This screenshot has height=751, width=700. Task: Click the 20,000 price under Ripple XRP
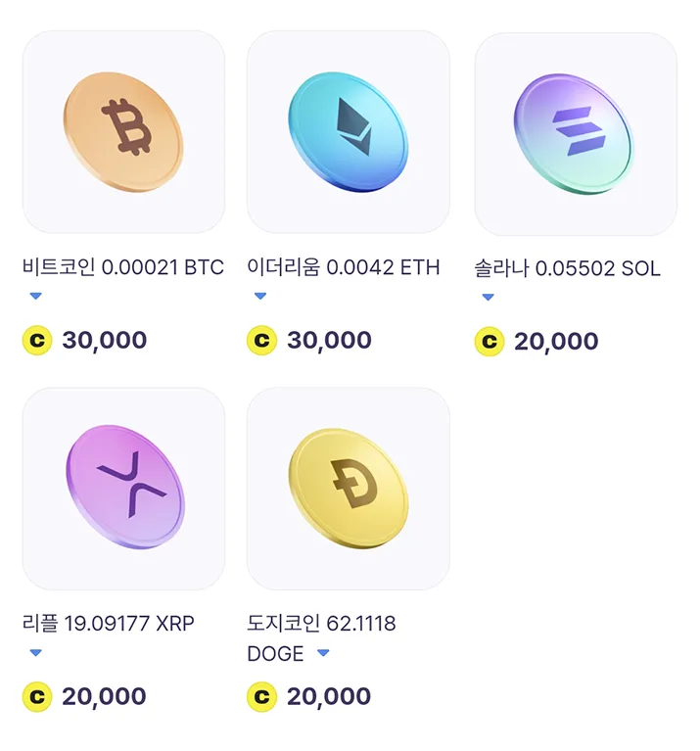point(104,697)
